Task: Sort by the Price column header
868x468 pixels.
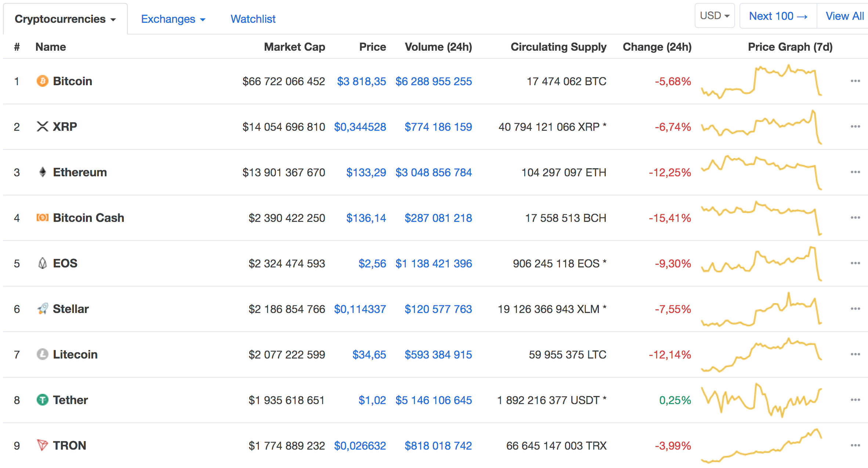Action: click(x=372, y=47)
